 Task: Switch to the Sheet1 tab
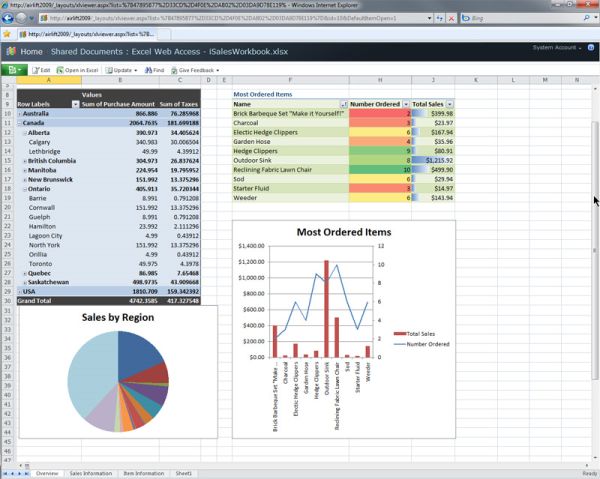pos(183,473)
